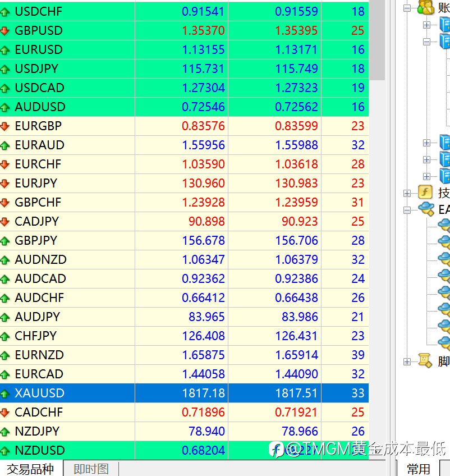Click the Market Watch vertical scrollbar thumb

point(377,40)
